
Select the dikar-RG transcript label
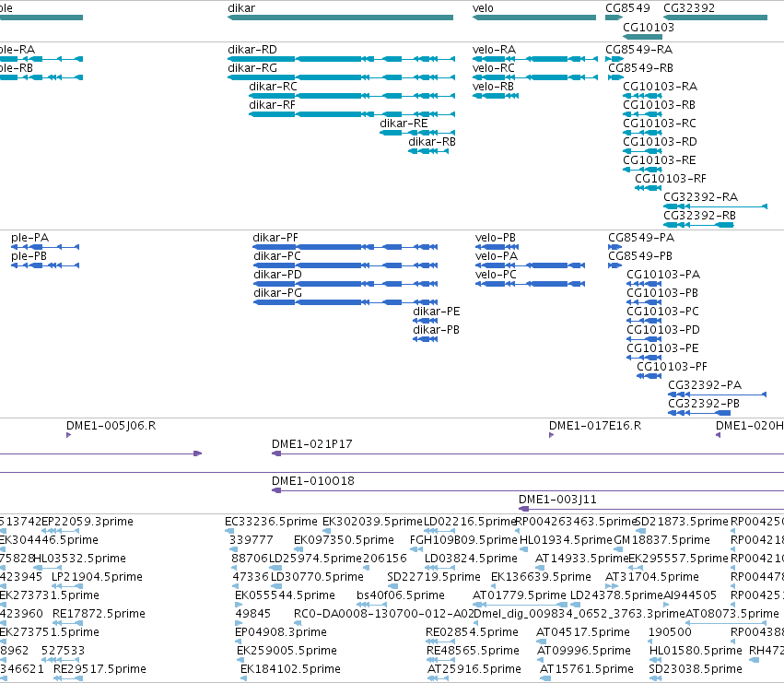252,68
